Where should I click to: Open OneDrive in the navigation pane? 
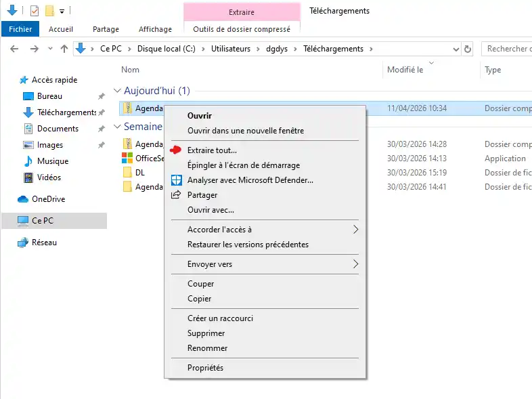(48, 199)
